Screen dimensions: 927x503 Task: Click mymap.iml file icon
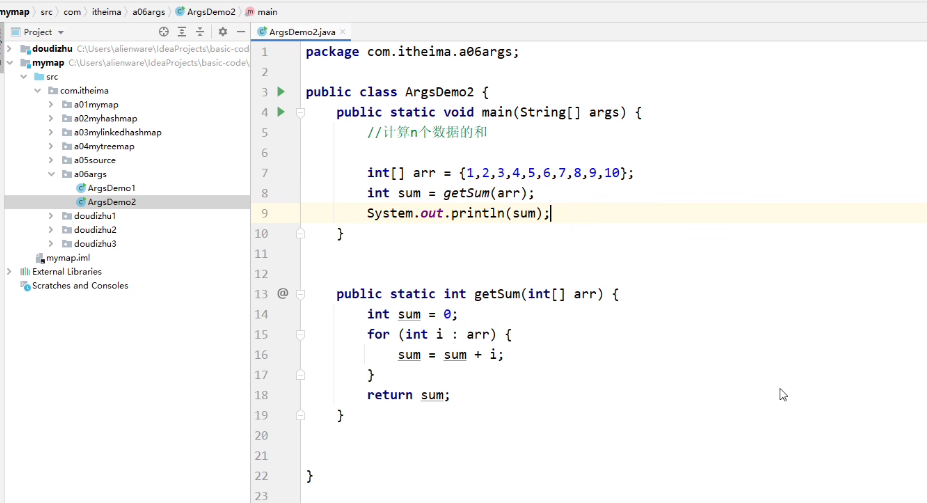pos(40,258)
